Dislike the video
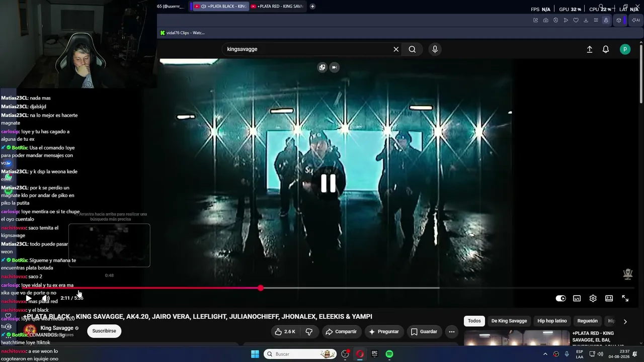 coord(309,332)
